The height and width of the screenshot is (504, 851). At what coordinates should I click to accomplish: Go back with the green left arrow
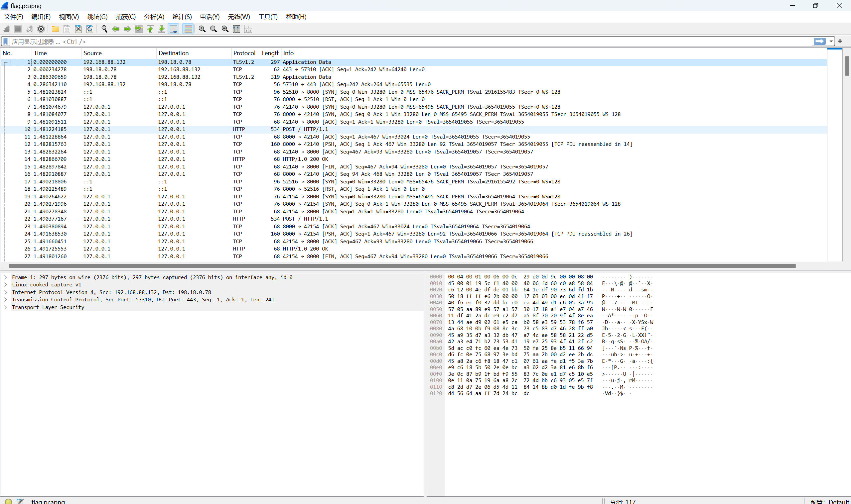pos(115,29)
